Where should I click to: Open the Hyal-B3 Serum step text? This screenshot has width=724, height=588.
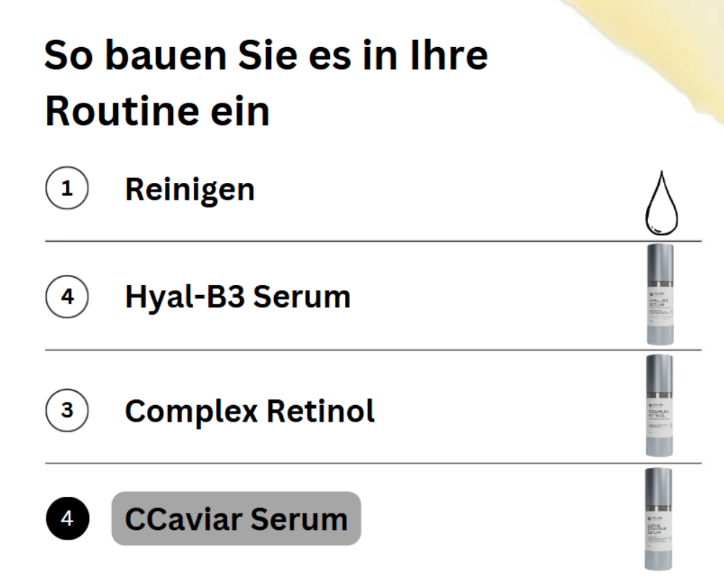tap(237, 297)
